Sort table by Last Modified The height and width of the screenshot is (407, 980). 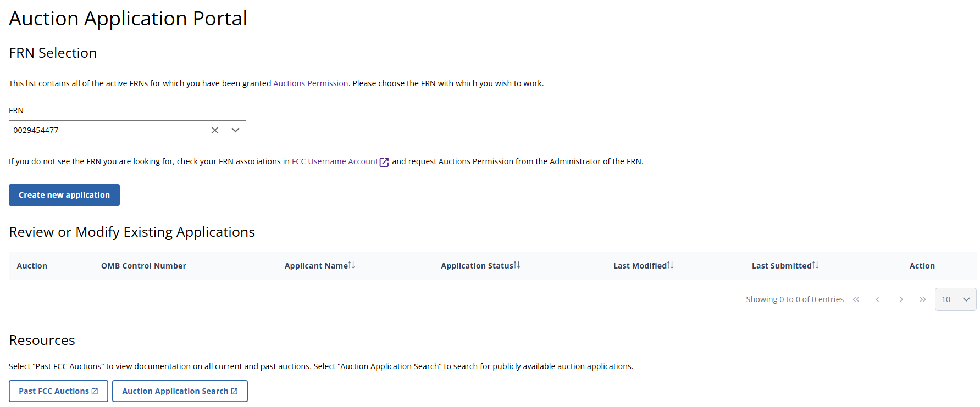click(670, 265)
